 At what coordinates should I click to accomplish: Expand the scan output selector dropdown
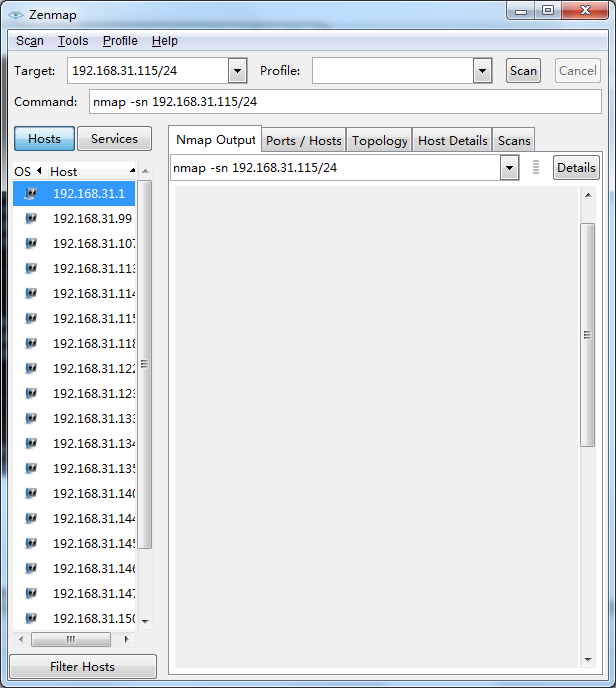[509, 168]
